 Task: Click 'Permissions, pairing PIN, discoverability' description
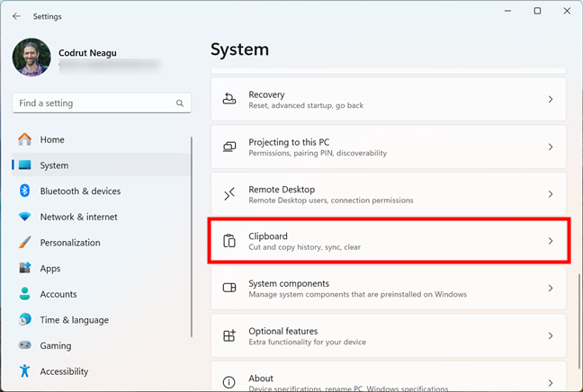318,153
